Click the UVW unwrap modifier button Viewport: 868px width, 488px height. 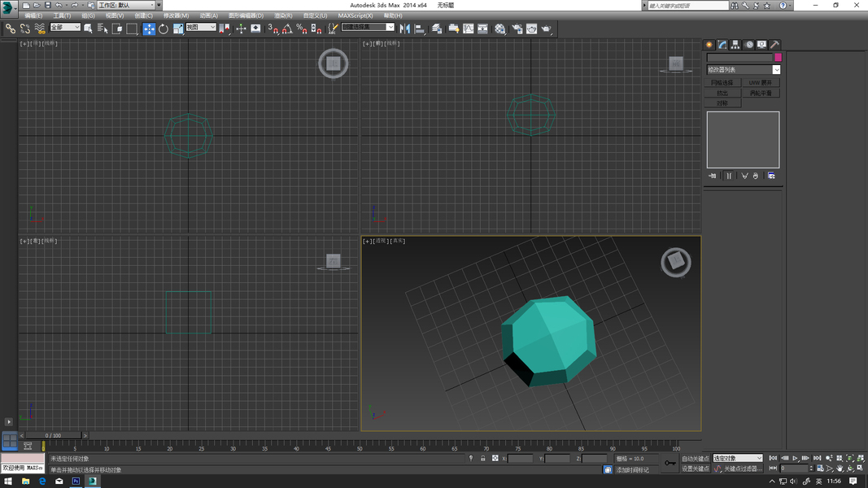click(x=761, y=83)
